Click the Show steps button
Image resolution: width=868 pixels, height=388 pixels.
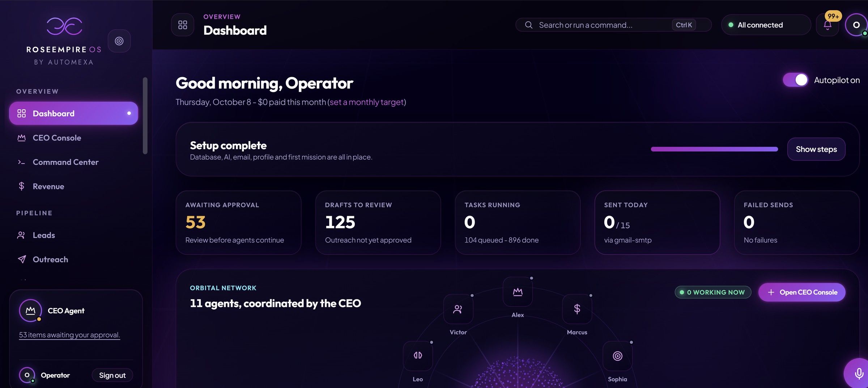tap(816, 149)
